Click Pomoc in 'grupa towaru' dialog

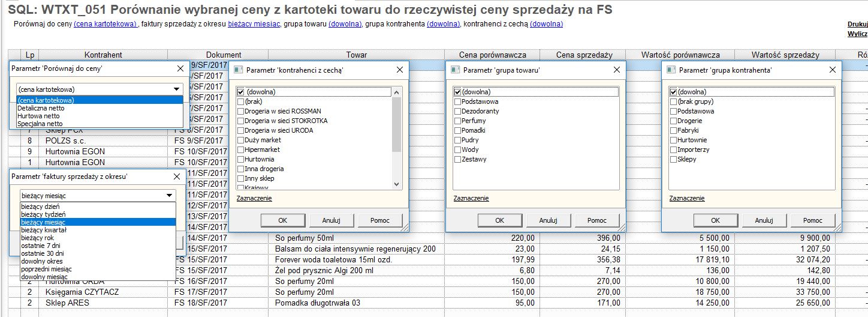pos(596,220)
